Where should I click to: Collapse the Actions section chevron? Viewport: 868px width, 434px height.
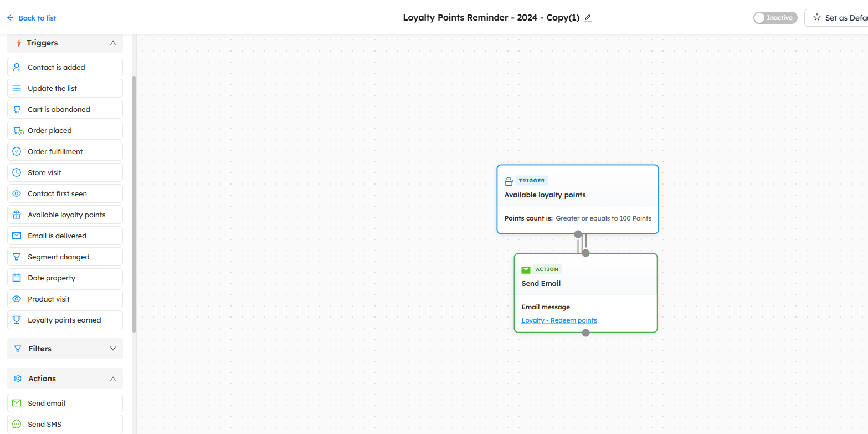[113, 379]
